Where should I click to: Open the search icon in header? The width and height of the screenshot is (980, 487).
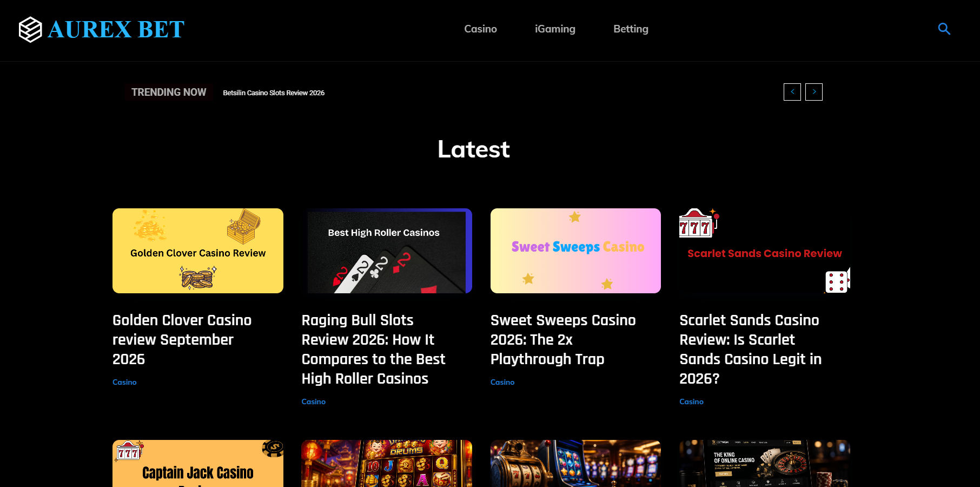944,29
